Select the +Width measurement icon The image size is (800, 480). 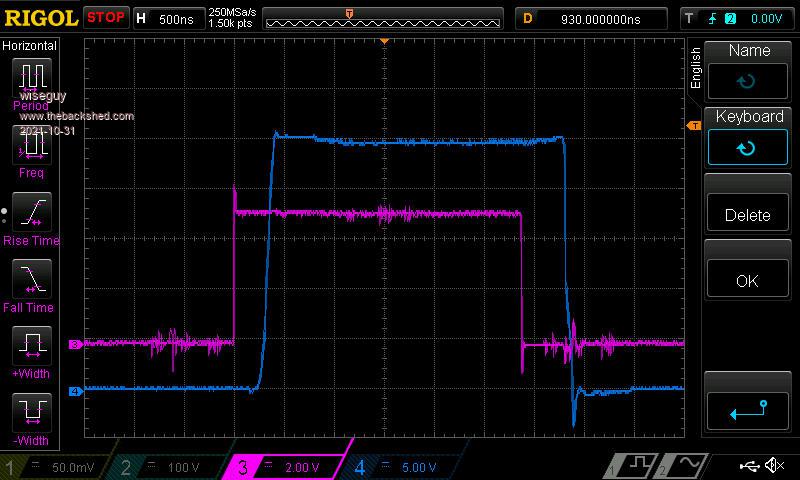[31, 348]
